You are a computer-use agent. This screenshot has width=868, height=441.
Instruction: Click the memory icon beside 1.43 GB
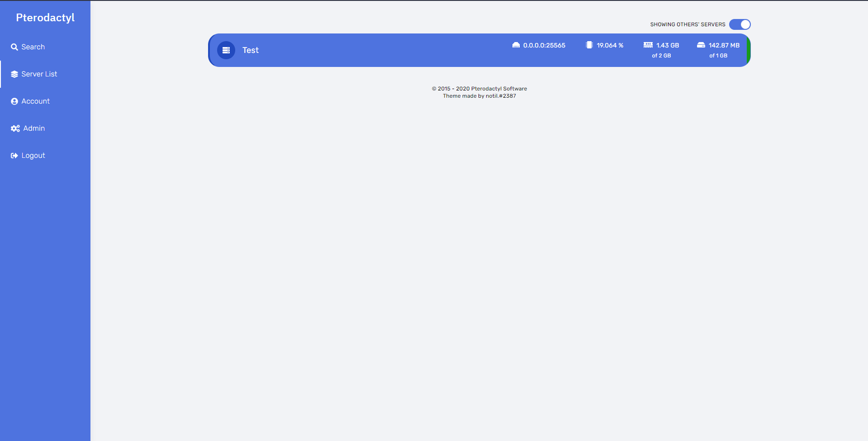click(x=648, y=45)
